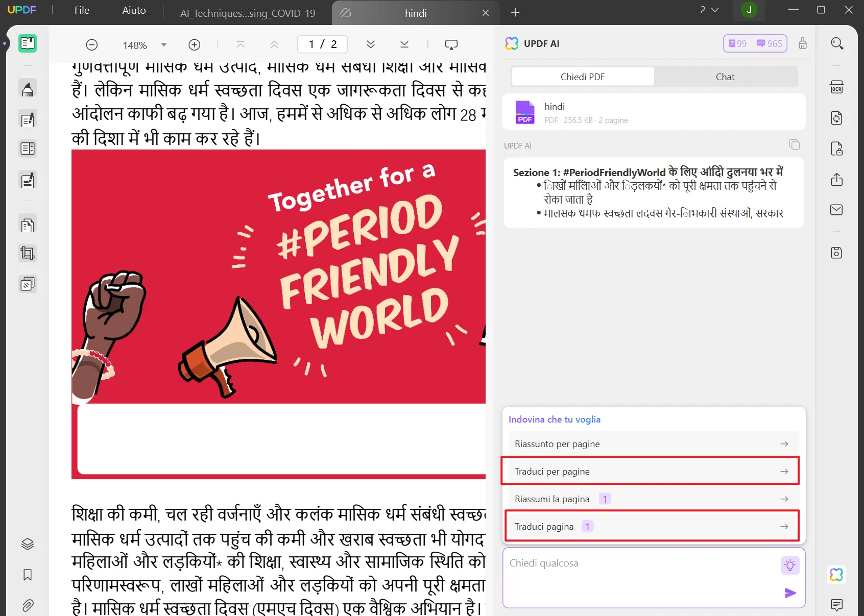The height and width of the screenshot is (616, 864).
Task: Open the File menu
Action: (x=82, y=10)
